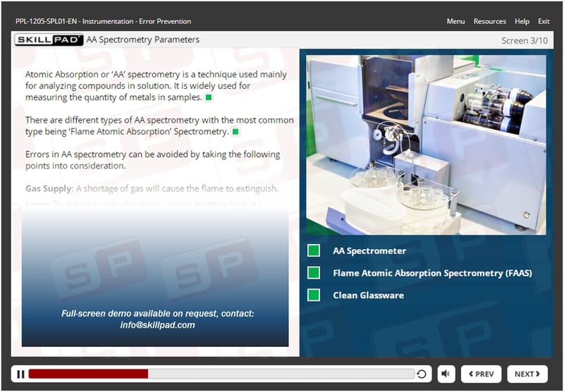Click the green marker after 'metals in samples.'
The width and height of the screenshot is (564, 392).
tap(209, 97)
